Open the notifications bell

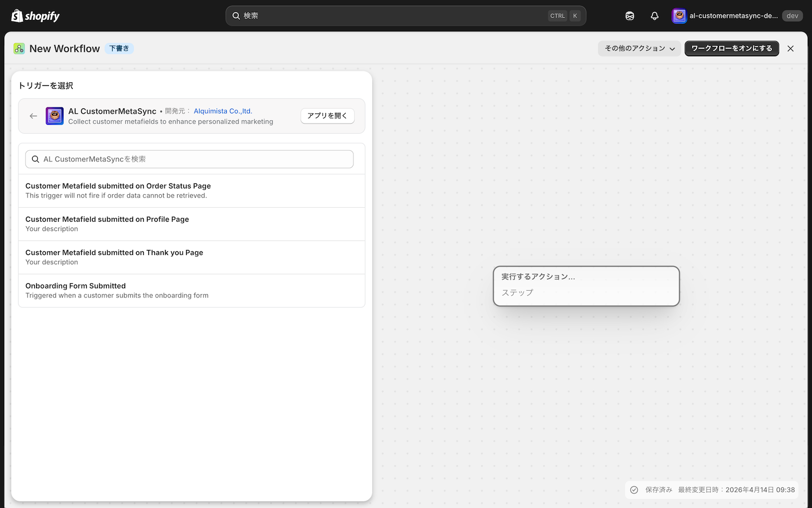pyautogui.click(x=655, y=16)
